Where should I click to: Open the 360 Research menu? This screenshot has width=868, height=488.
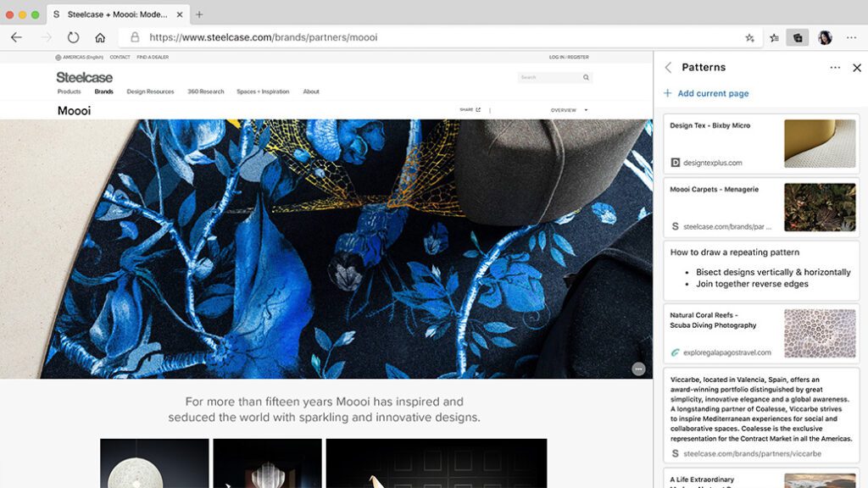point(205,91)
